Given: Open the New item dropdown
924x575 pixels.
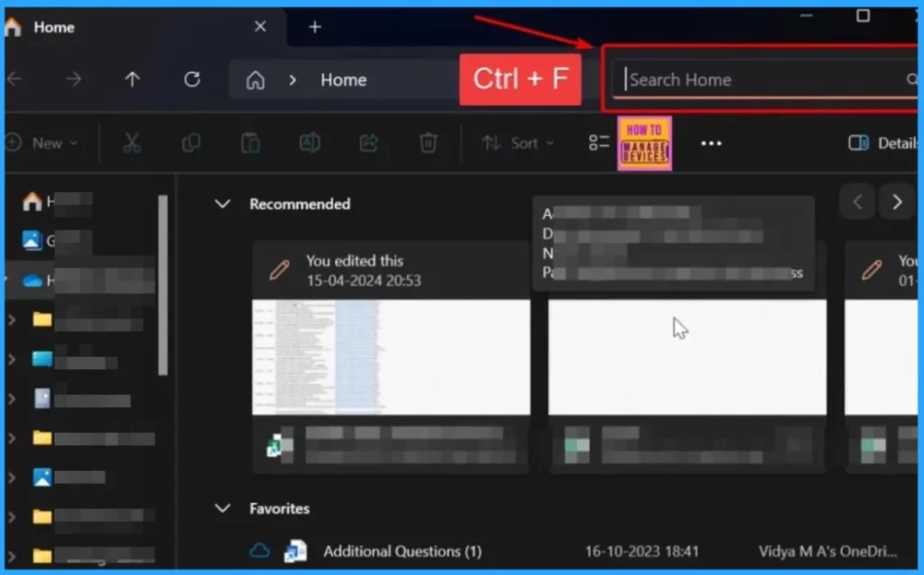Looking at the screenshot, I should (x=42, y=144).
